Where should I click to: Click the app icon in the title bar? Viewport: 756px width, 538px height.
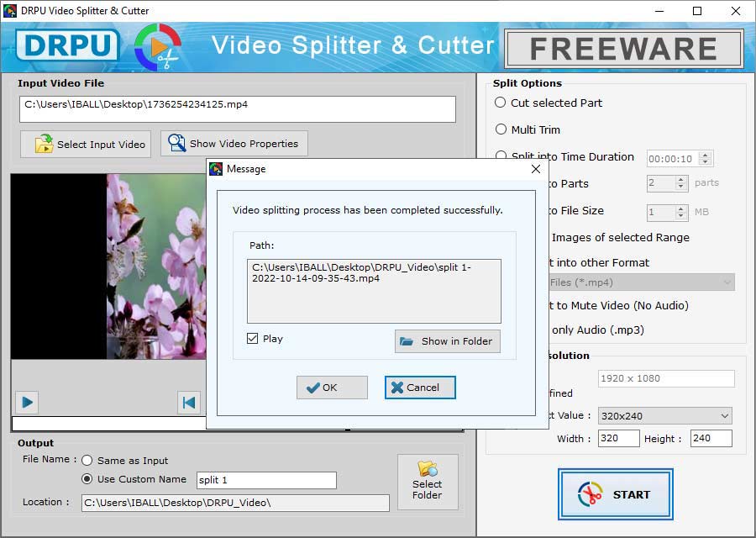point(9,11)
